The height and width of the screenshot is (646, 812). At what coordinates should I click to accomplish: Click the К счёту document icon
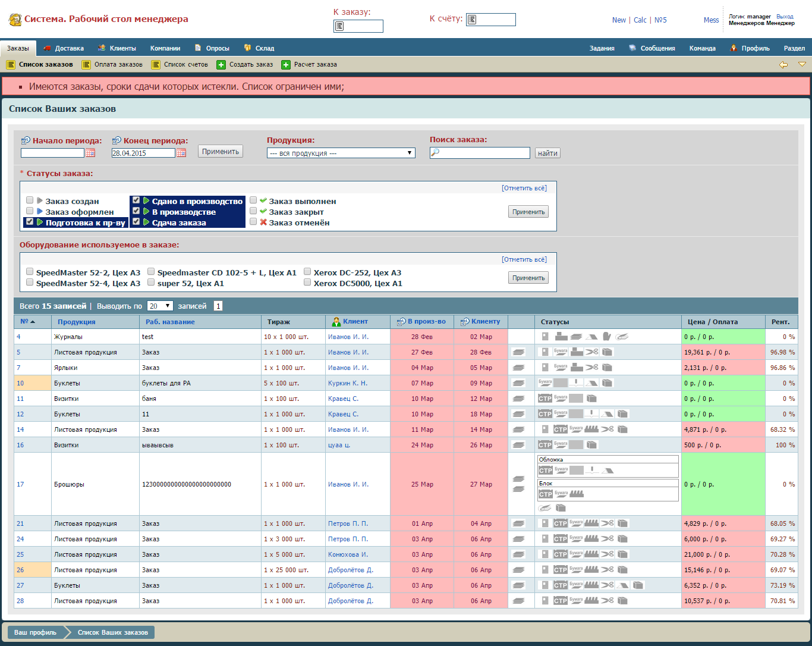point(471,20)
